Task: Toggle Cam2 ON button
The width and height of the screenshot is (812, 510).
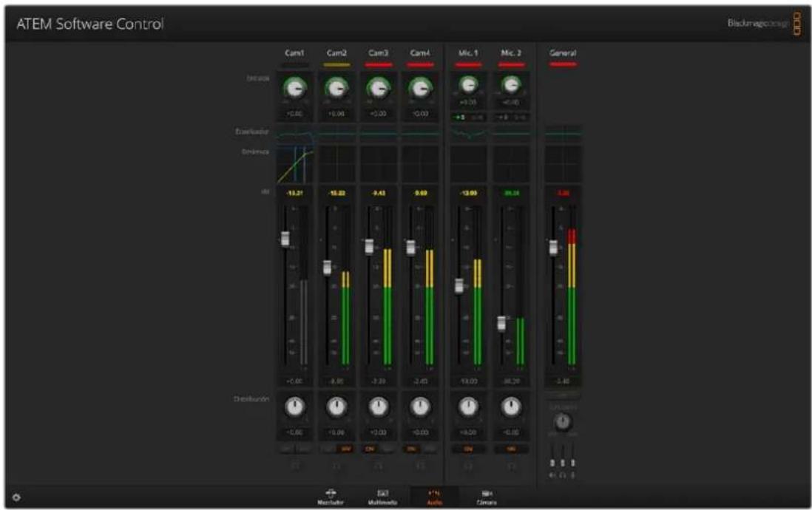Action: 328,449
